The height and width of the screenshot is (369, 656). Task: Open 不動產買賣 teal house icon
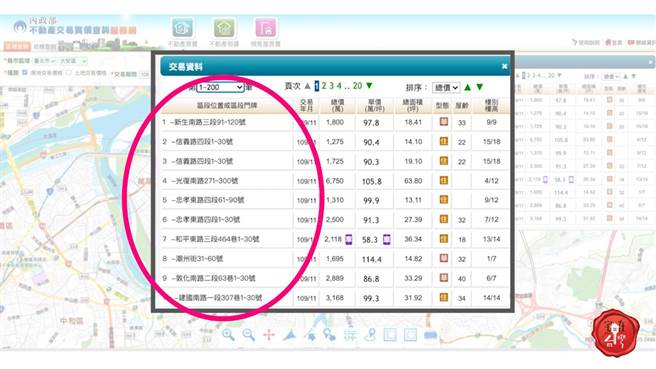click(183, 28)
